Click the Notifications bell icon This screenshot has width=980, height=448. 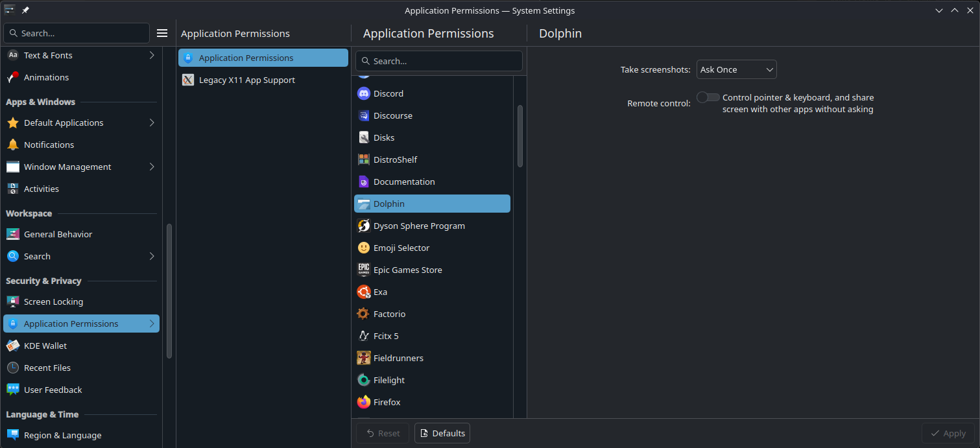click(13, 145)
